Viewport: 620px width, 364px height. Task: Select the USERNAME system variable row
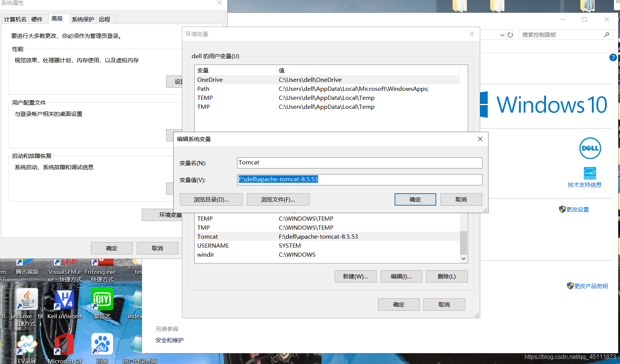(x=327, y=245)
